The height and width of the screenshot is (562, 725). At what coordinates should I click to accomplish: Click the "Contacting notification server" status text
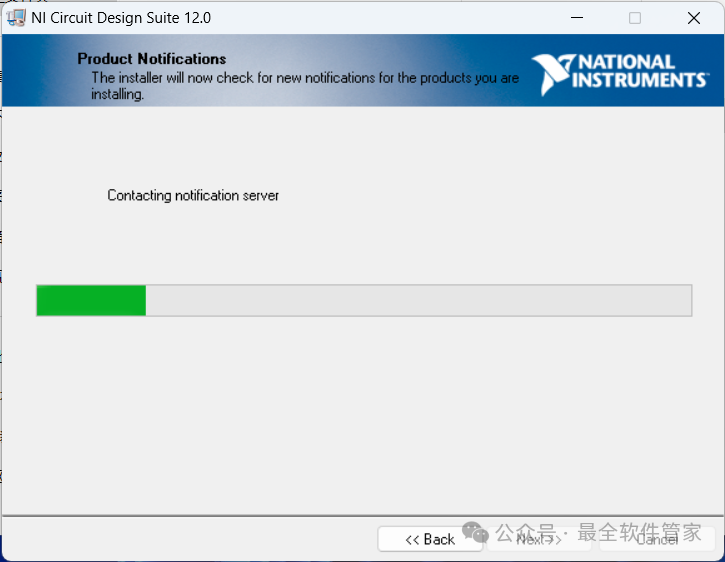(193, 196)
